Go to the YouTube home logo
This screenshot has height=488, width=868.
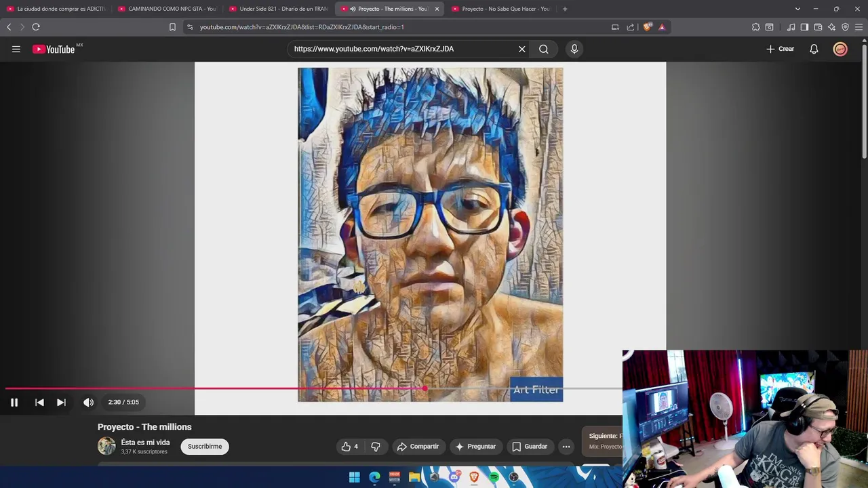[54, 49]
